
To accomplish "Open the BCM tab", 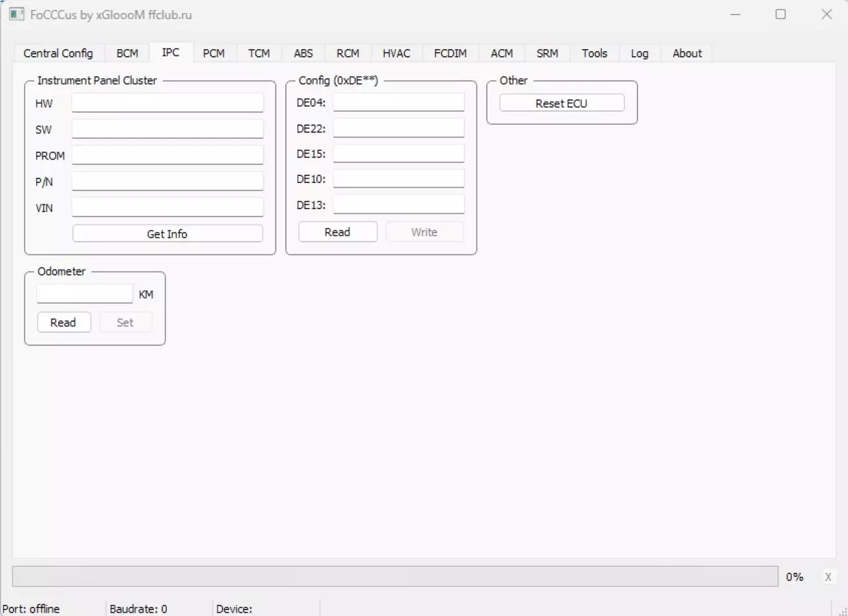I will (x=128, y=54).
